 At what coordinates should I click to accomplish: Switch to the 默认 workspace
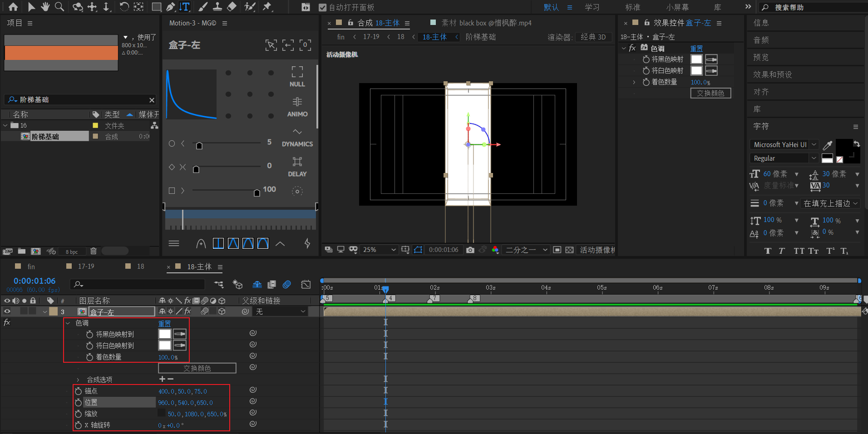tap(551, 7)
